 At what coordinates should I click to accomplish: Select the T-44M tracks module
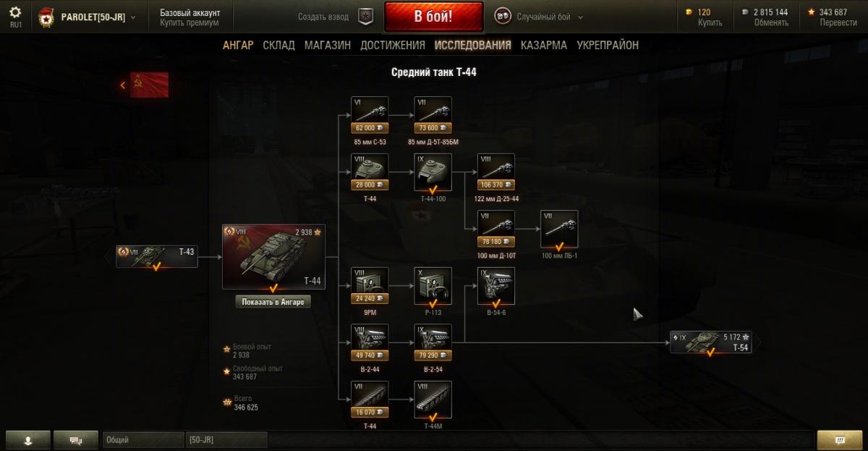click(x=433, y=400)
